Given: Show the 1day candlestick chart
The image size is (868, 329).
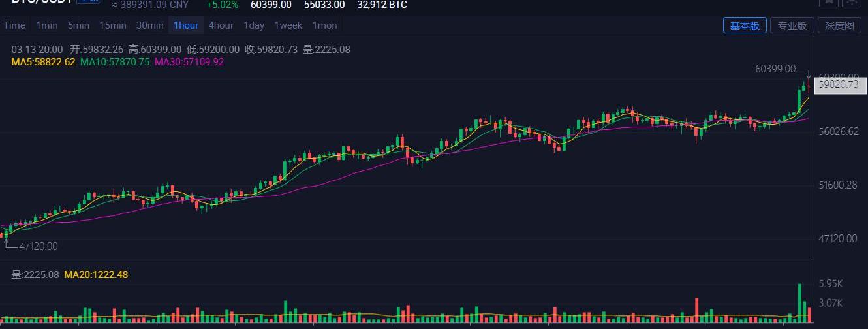Looking at the screenshot, I should coord(254,25).
